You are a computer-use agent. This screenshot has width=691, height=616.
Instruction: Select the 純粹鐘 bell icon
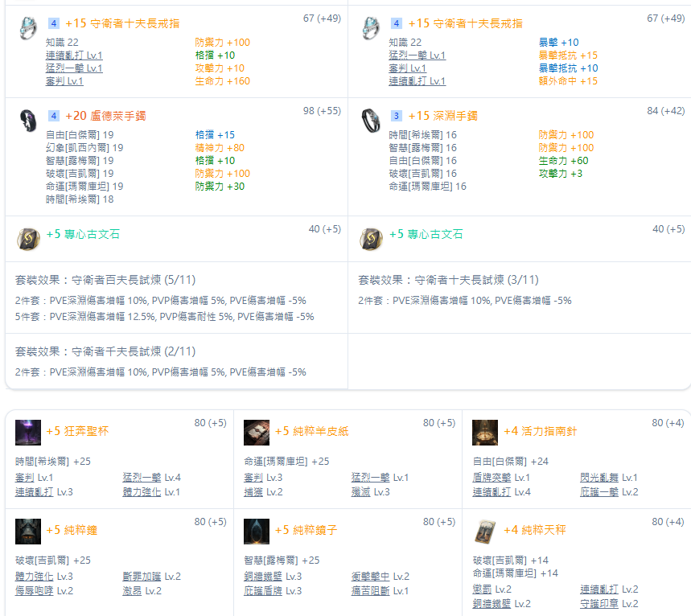(28, 532)
